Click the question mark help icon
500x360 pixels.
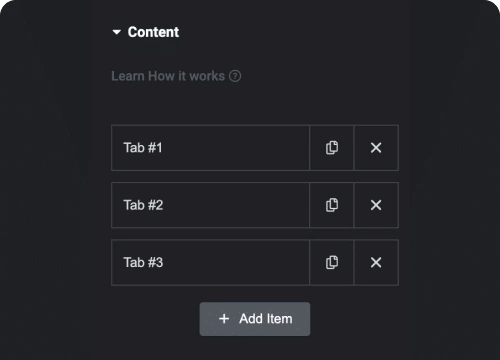[x=235, y=76]
